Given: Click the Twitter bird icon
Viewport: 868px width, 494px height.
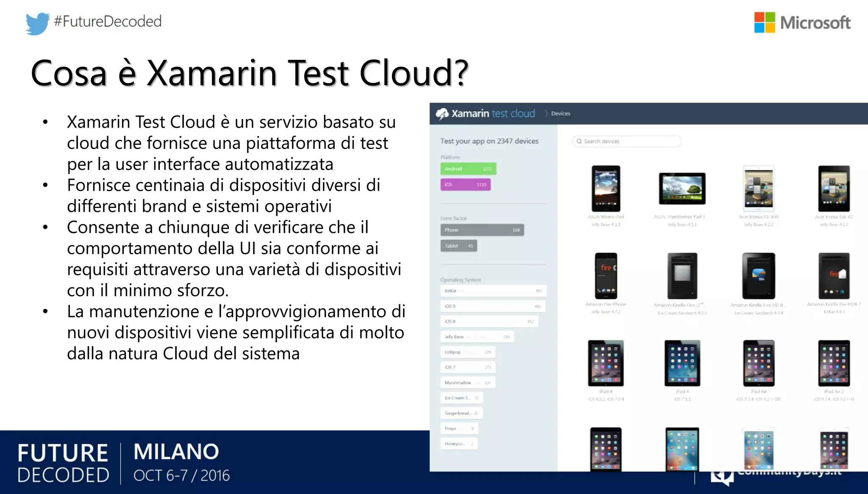Looking at the screenshot, I should [x=37, y=23].
